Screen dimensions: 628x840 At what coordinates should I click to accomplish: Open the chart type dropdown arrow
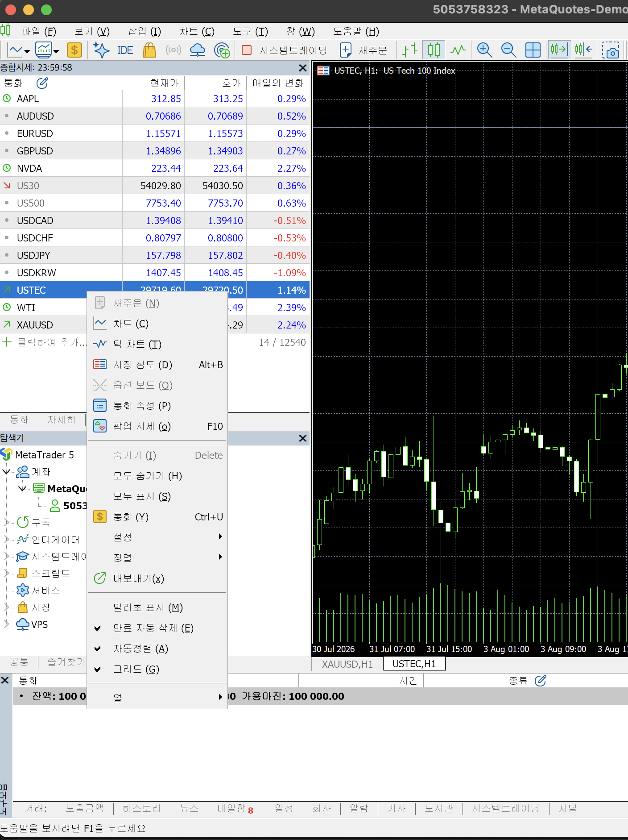click(27, 51)
